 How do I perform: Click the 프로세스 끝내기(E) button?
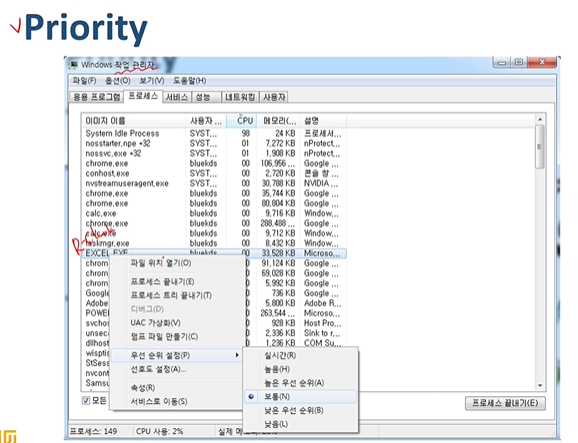(x=505, y=403)
